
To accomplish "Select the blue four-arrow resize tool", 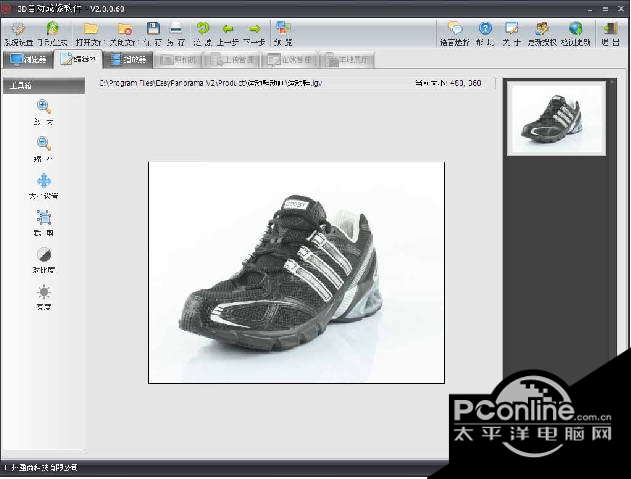I will (x=44, y=181).
